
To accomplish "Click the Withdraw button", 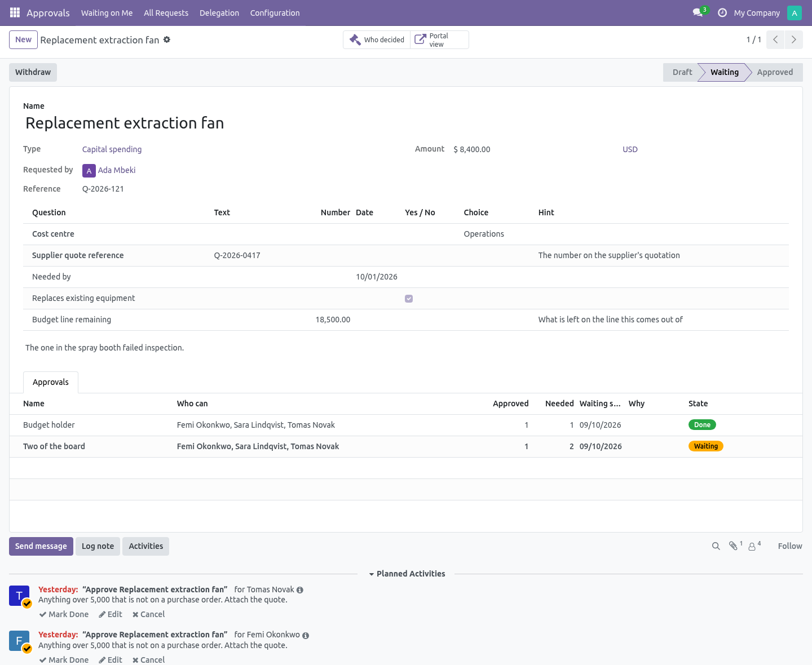I will [x=33, y=72].
